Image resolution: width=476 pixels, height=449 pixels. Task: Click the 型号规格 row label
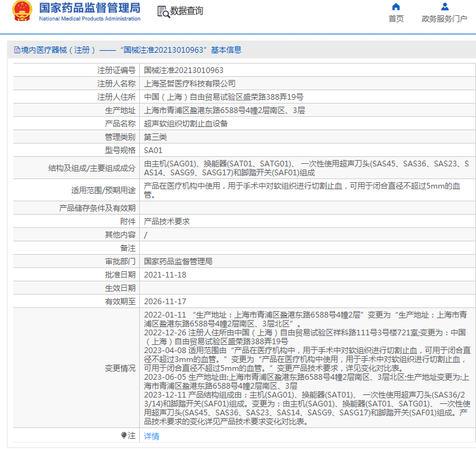[x=120, y=151]
